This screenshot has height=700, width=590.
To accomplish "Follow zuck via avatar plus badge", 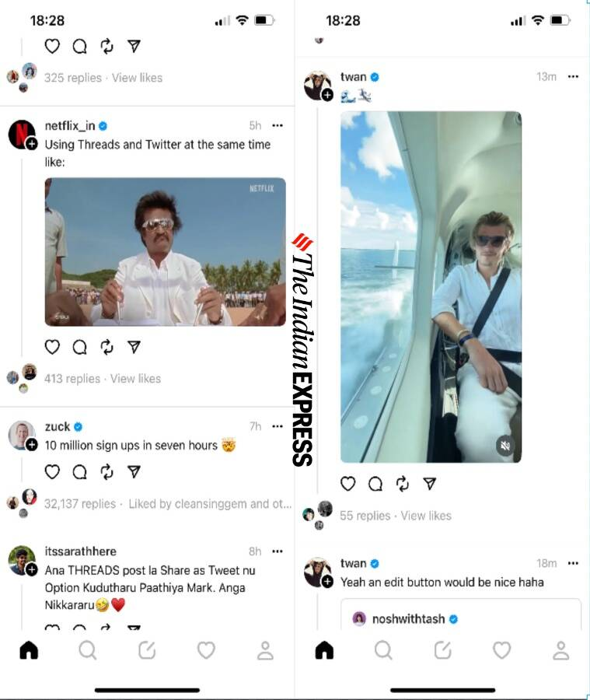I will click(32, 445).
